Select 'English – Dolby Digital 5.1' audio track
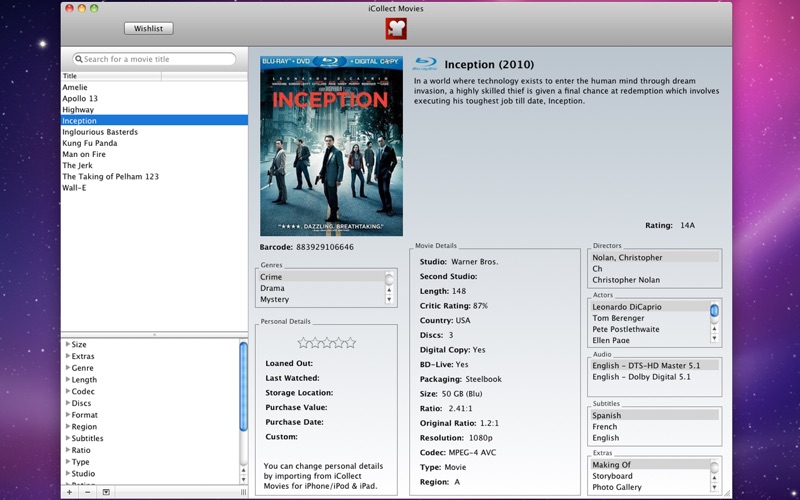800x500 pixels. pos(655,377)
